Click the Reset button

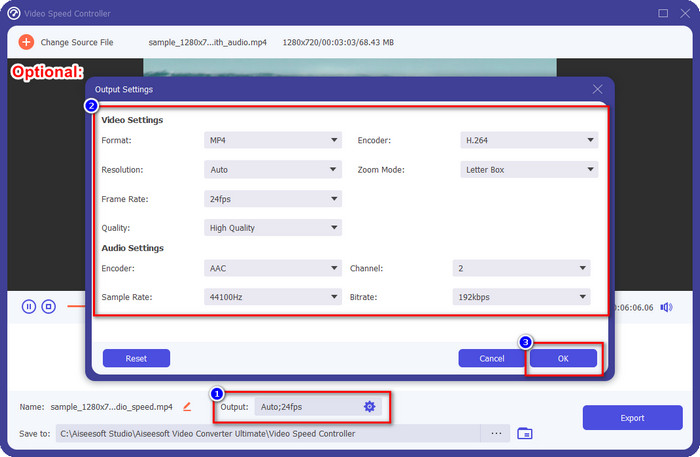[136, 358]
